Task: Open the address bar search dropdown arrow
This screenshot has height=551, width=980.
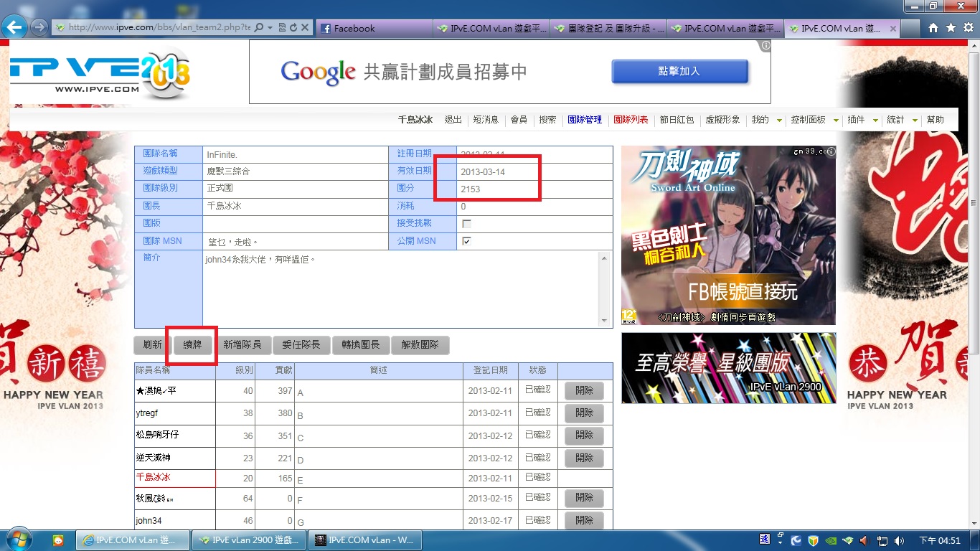Action: coord(270,28)
